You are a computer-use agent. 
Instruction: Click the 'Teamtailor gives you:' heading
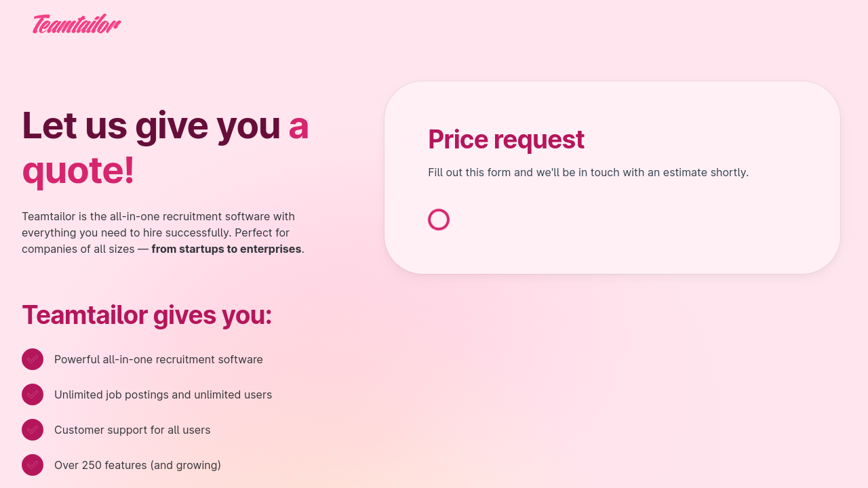(x=146, y=315)
